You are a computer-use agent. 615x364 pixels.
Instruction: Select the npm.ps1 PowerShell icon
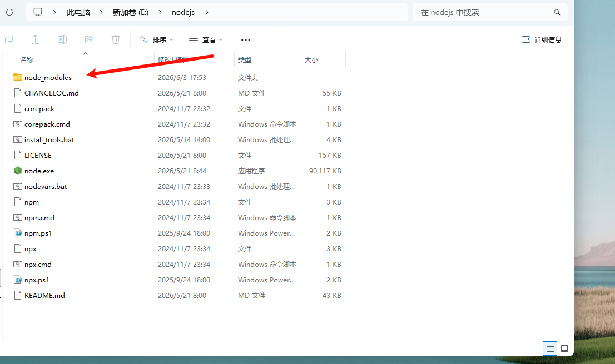[x=18, y=233]
